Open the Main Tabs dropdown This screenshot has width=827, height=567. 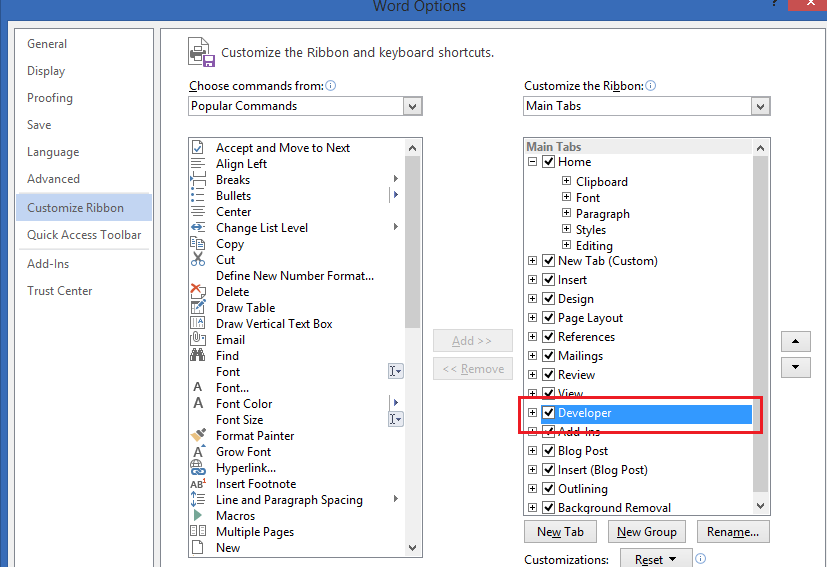(760, 106)
